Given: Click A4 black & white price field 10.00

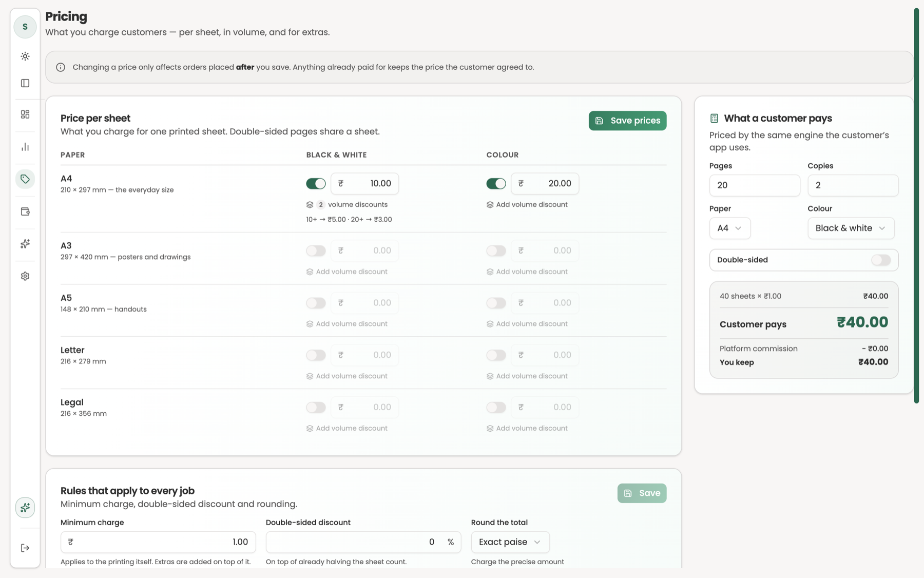Looking at the screenshot, I should click(364, 184).
